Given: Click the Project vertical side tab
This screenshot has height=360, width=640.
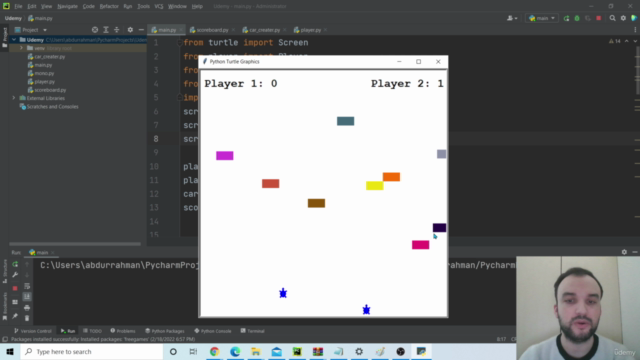Looking at the screenshot, I should pyautogui.click(x=4, y=37).
